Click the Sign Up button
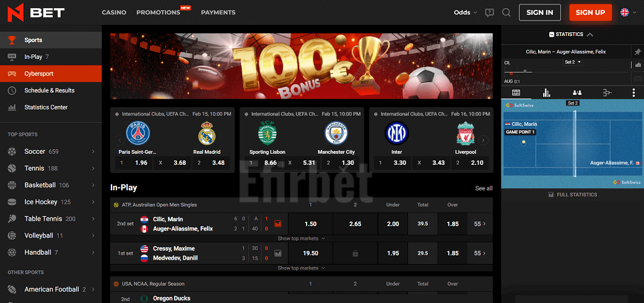 pos(590,12)
